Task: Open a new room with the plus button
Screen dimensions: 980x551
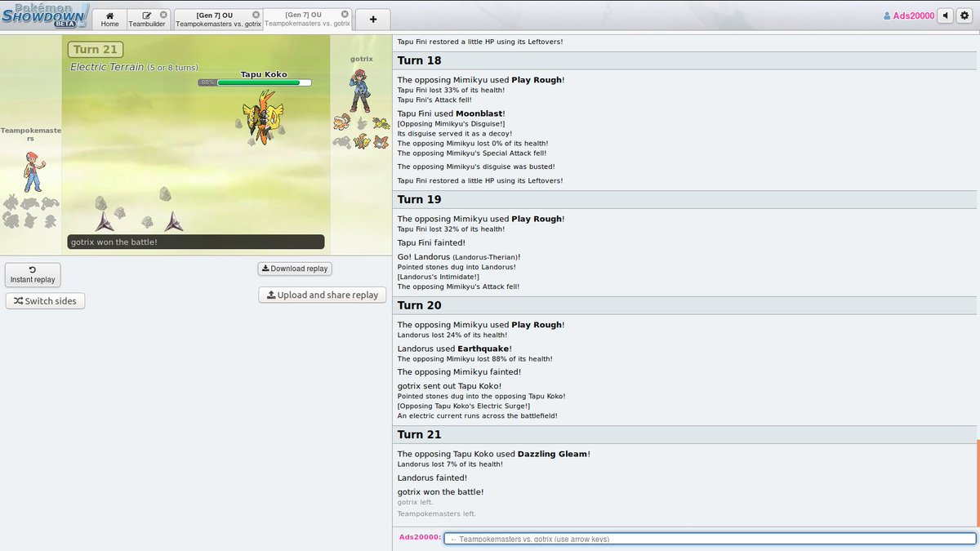Action: point(373,19)
